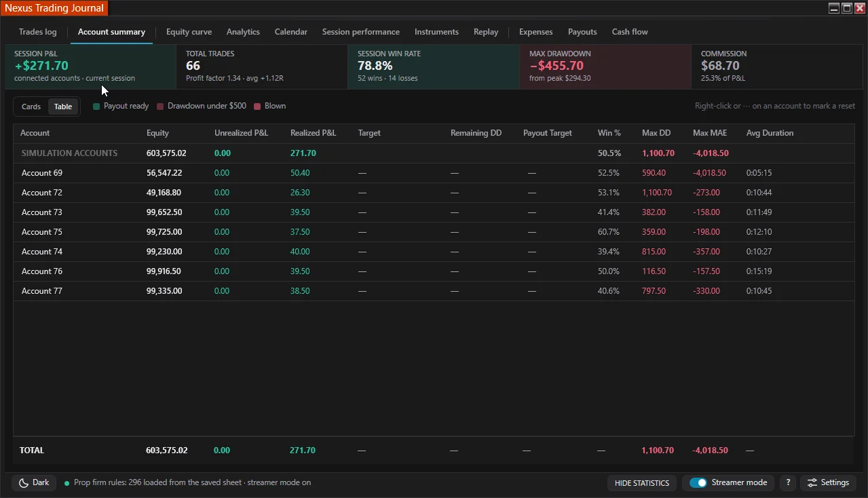The width and height of the screenshot is (868, 498).
Task: Open the Replay tab
Action: [486, 32]
